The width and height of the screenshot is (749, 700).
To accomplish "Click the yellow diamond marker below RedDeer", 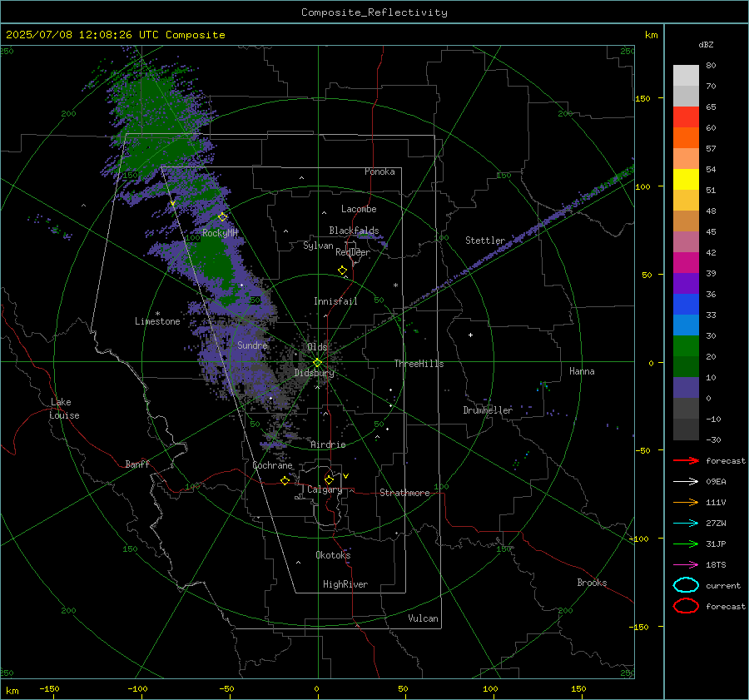I will (x=342, y=271).
